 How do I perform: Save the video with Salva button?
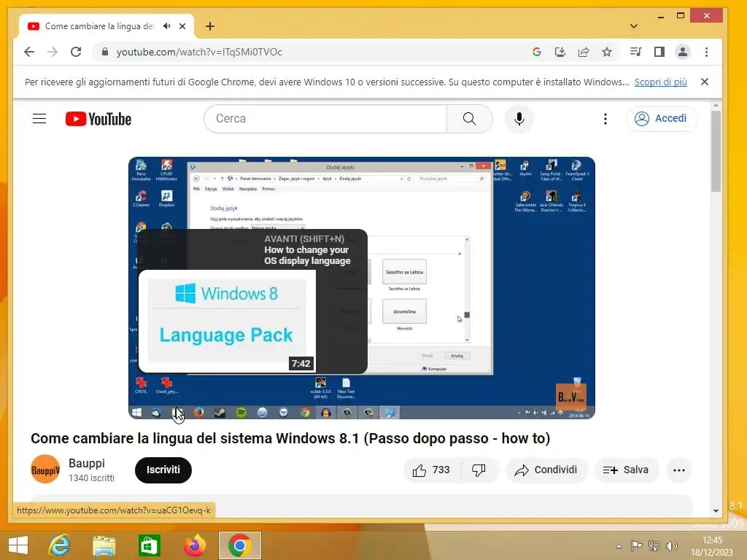pyautogui.click(x=626, y=470)
